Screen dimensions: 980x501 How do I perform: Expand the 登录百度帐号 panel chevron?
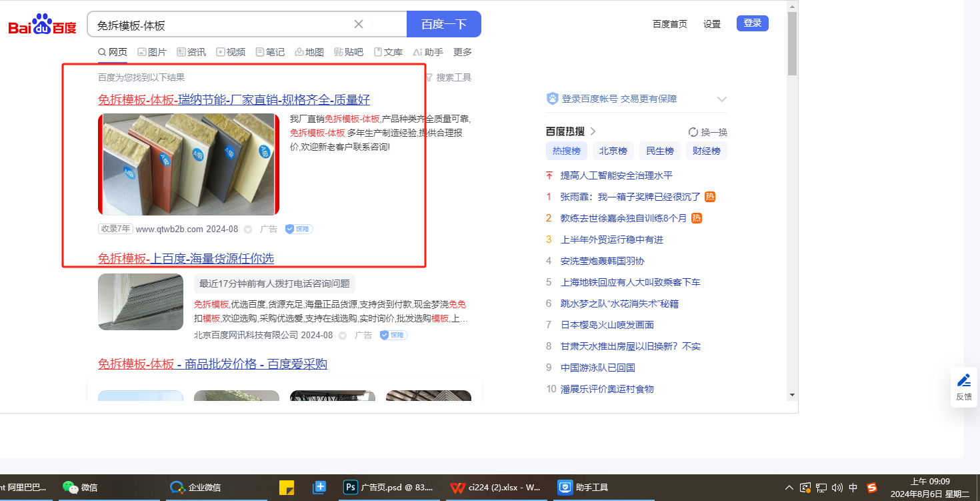point(721,99)
